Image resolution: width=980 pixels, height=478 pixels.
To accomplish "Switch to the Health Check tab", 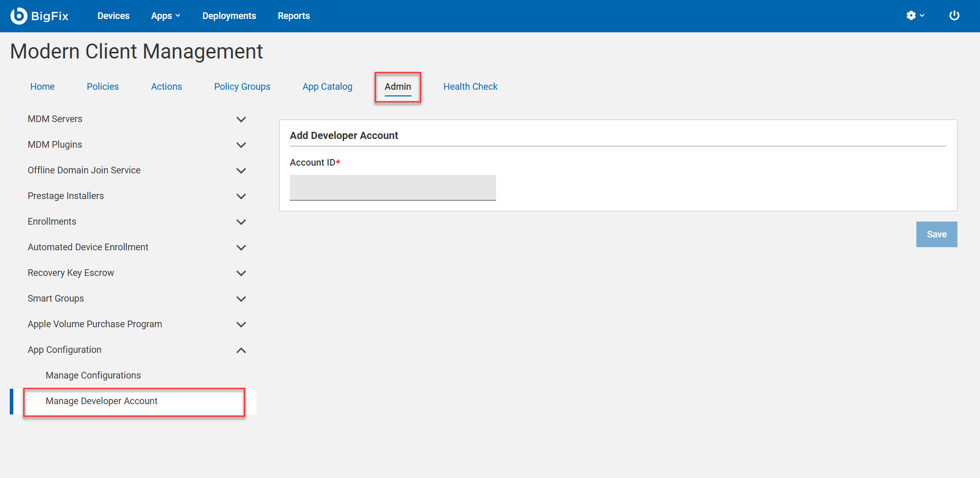I will [470, 86].
